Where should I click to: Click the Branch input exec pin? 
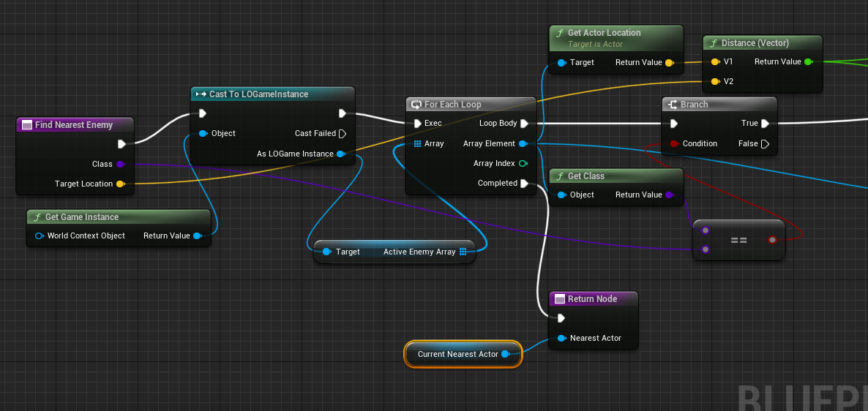point(674,124)
